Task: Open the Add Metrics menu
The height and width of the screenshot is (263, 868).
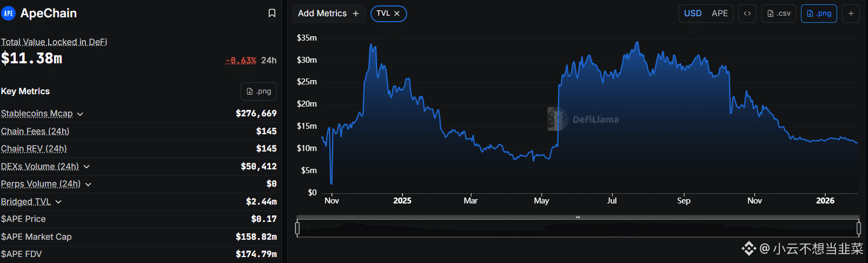Action: point(328,14)
